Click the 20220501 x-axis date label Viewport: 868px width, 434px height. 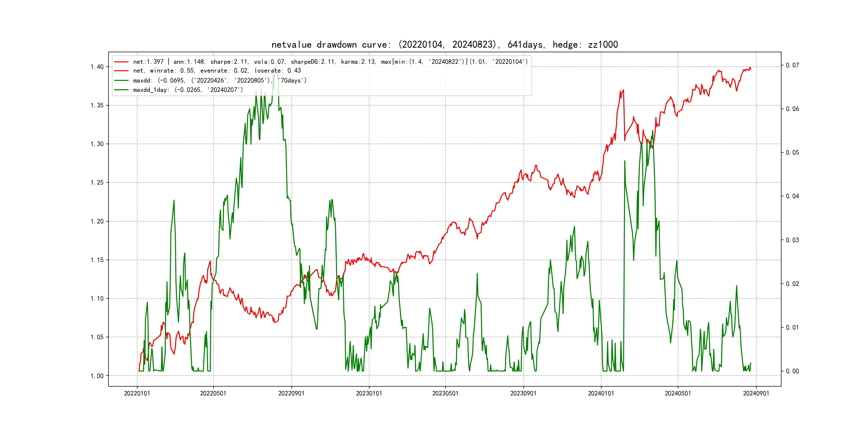click(213, 394)
